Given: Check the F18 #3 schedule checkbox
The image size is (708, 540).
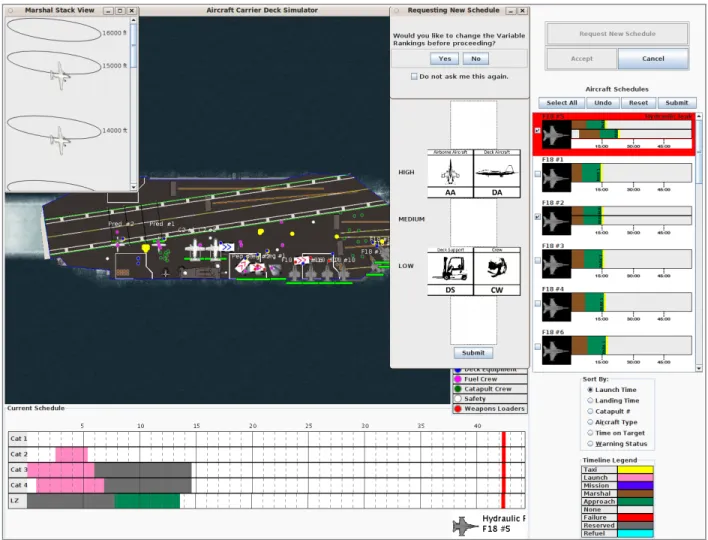Looking at the screenshot, I should (x=537, y=260).
